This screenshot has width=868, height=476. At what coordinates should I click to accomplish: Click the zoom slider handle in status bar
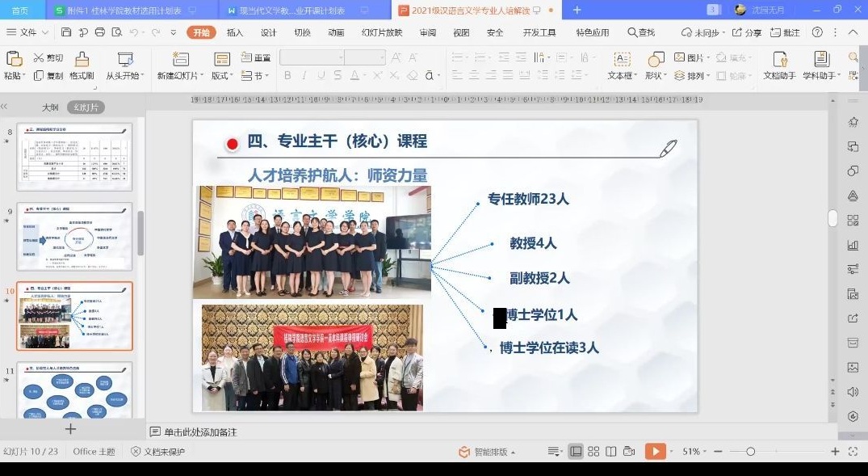point(750,452)
